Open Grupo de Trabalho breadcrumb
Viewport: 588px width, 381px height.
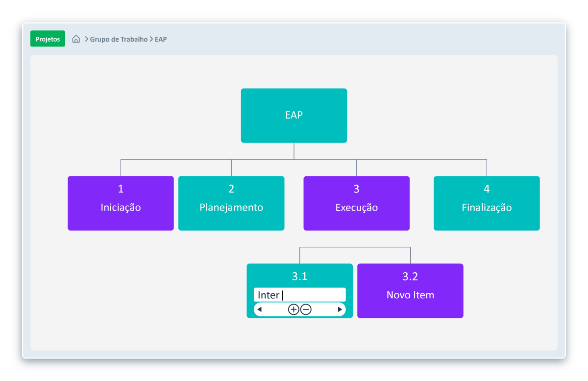[119, 39]
